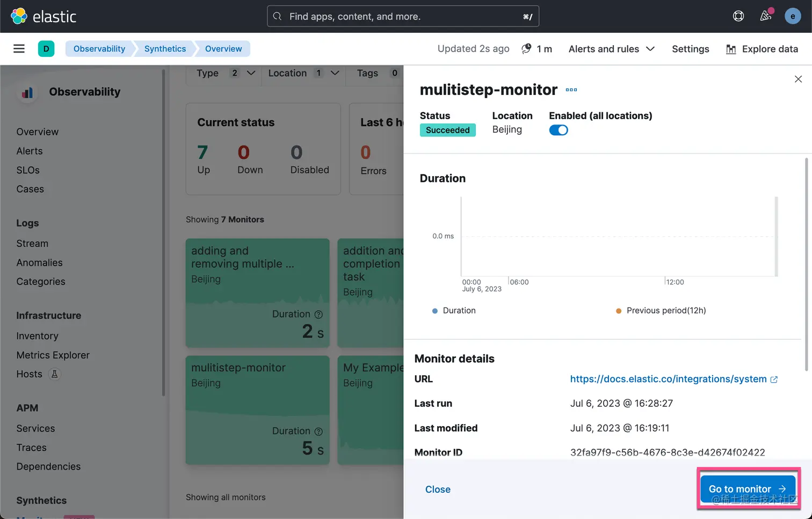812x519 pixels.
Task: Click the flyout vertical scrollbar
Action: (806, 264)
